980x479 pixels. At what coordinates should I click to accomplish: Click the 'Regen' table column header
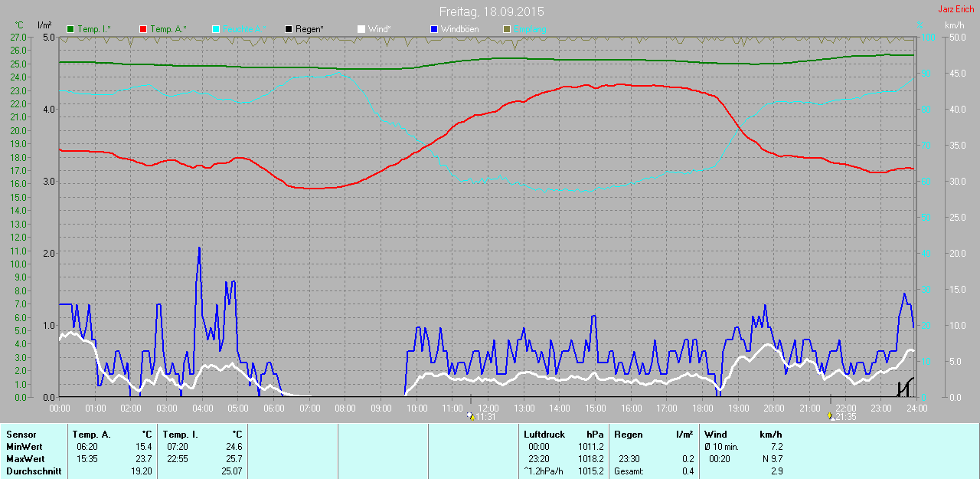628,435
